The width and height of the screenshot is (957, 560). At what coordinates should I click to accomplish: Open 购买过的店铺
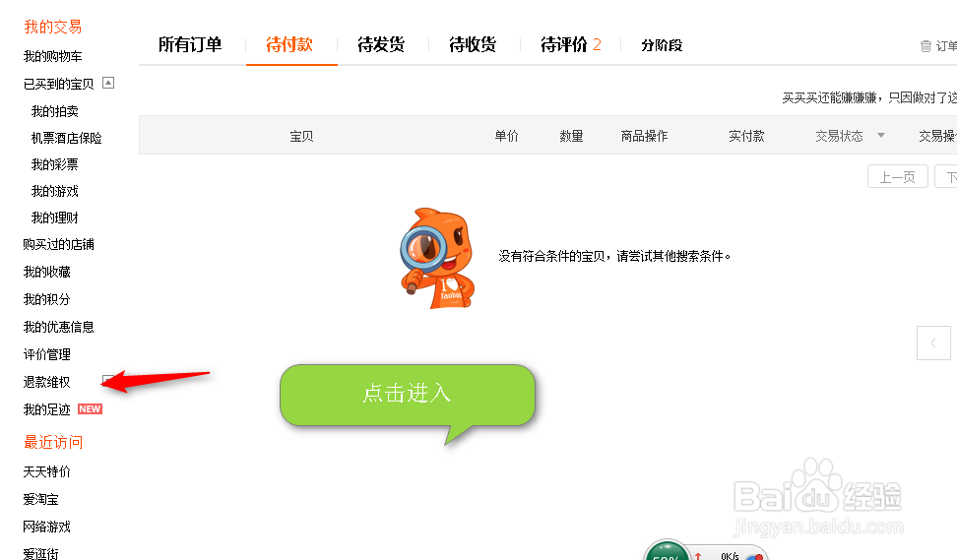[59, 244]
